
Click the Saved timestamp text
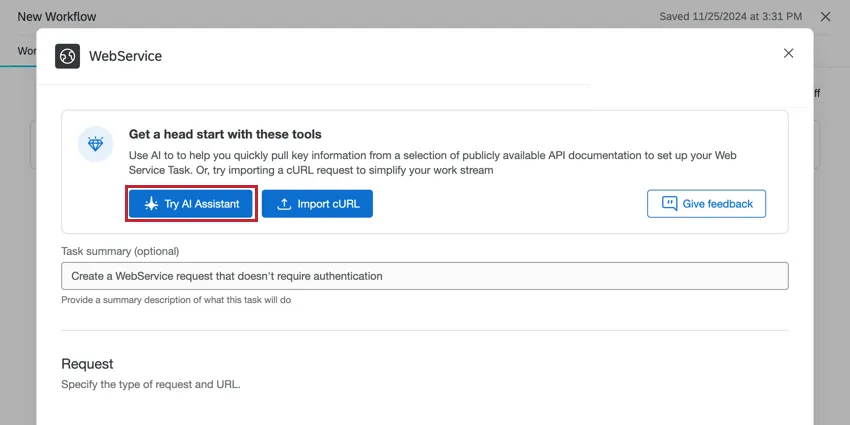click(x=730, y=17)
